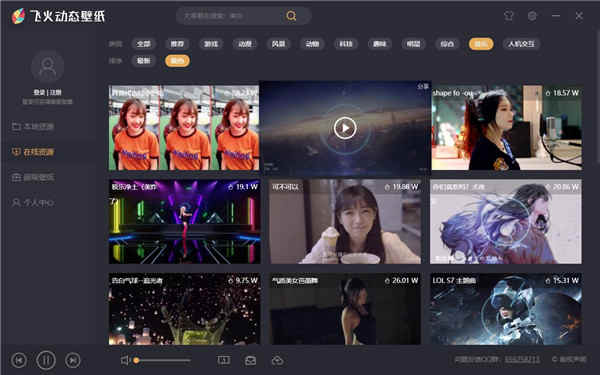Screen dimensions: 600x375
Task: Click the monitor icon next to volume slider
Action: coord(224,360)
